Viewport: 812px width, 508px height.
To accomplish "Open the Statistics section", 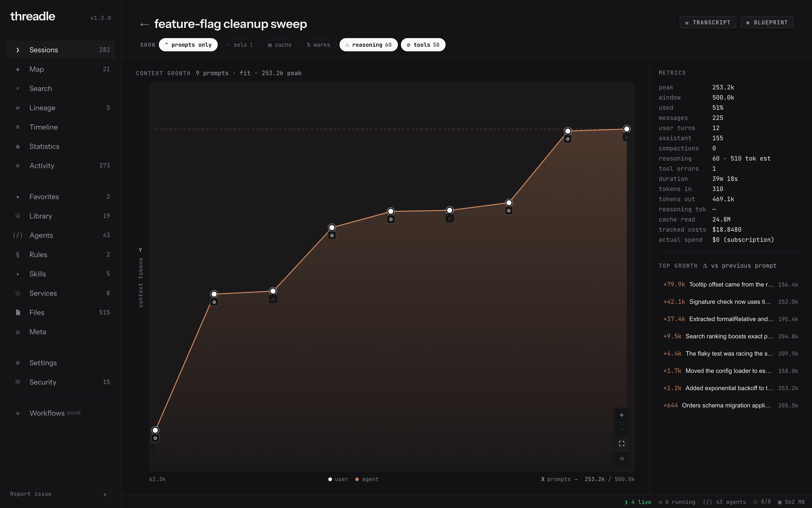I will pyautogui.click(x=61, y=147).
